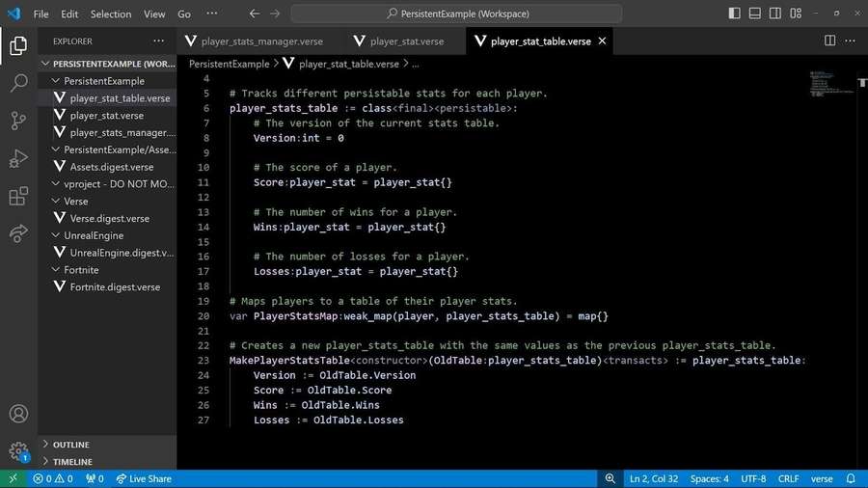
Task: Expand the OUTLINE section
Action: tap(71, 445)
